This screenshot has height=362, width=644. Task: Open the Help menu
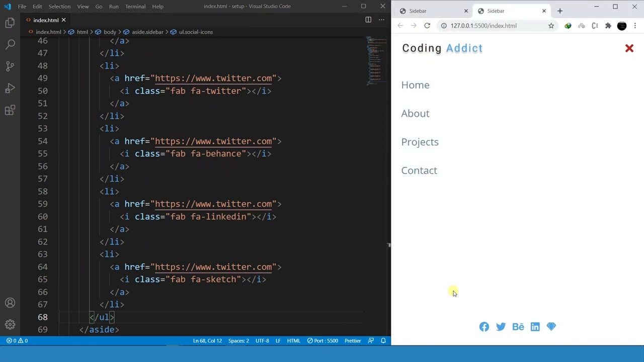(157, 7)
